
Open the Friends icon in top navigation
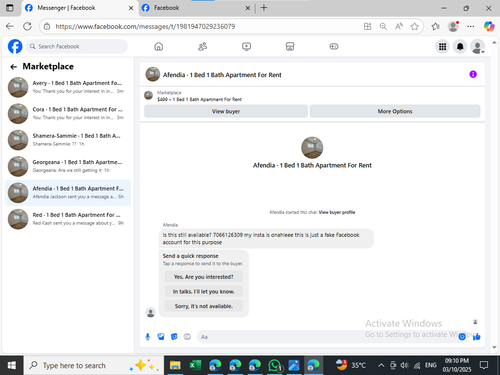click(202, 46)
